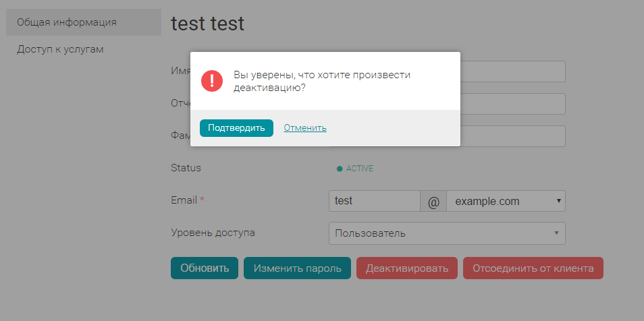Image resolution: width=644 pixels, height=321 pixels.
Task: Click the deactivation confirmation message text
Action: pyautogui.click(x=321, y=81)
